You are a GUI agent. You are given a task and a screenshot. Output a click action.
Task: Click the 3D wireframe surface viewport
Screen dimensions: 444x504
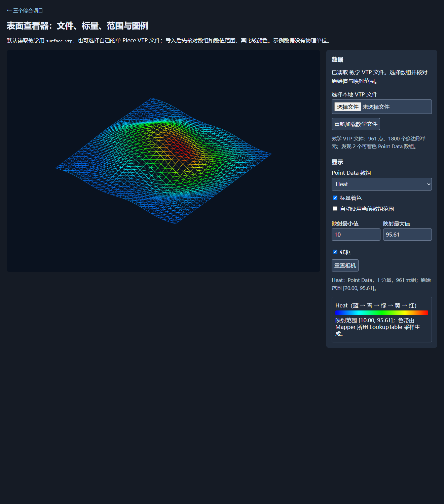(x=163, y=161)
